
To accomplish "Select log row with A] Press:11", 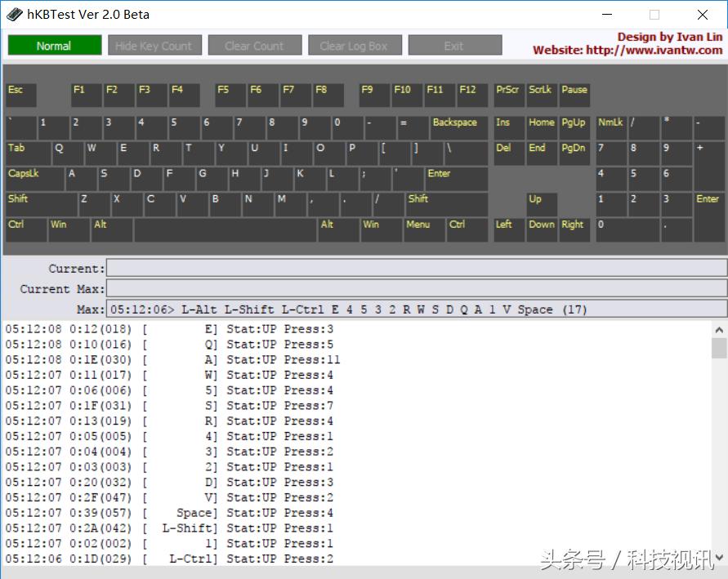I will 172,359.
